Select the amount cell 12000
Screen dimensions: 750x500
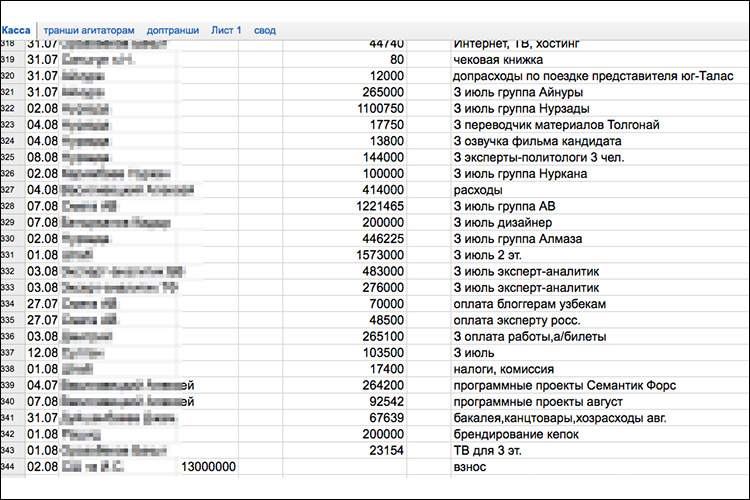(x=344, y=76)
